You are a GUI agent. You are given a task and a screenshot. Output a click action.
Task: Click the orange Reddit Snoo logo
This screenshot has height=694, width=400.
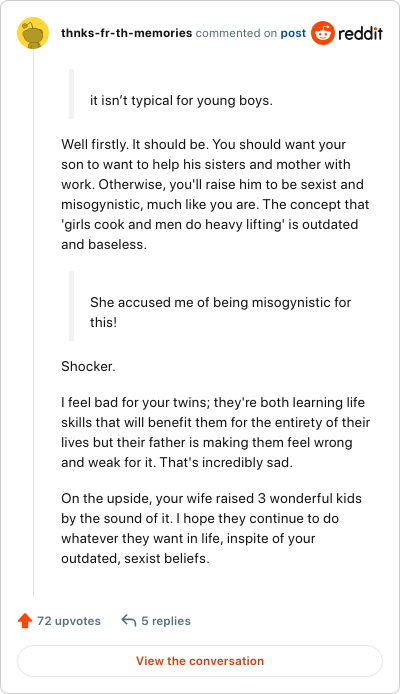(x=323, y=33)
